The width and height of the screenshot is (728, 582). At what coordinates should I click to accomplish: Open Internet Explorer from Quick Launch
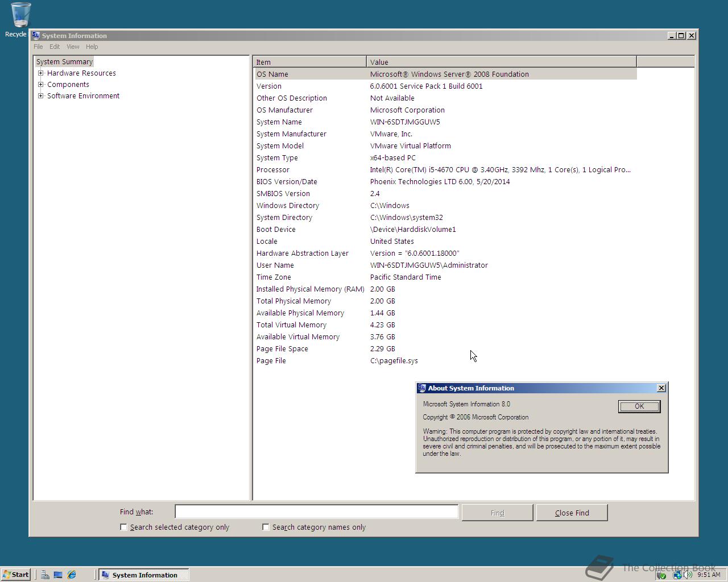tap(72, 575)
